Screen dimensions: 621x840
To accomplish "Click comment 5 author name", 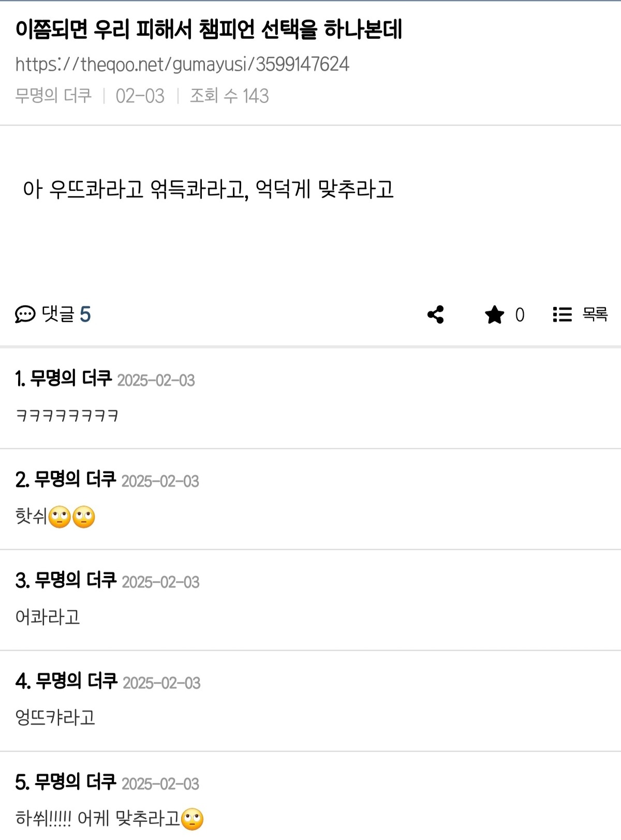I will coord(76,783).
